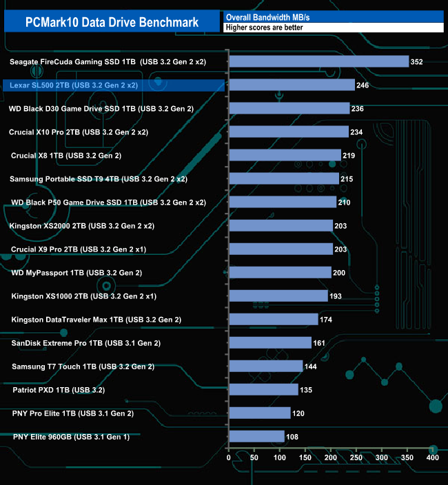This screenshot has width=448, height=485.
Task: Select the Crucial X9 Pro 2TB label
Action: pos(79,249)
